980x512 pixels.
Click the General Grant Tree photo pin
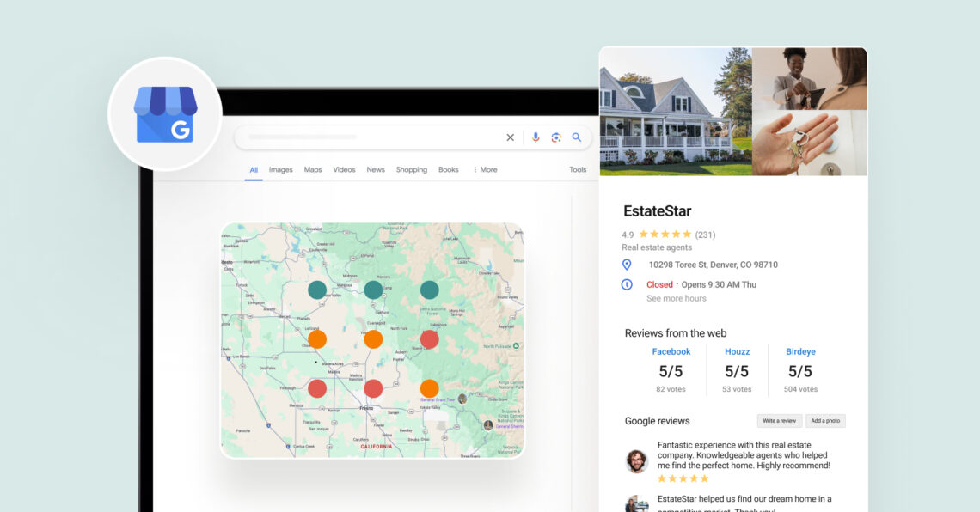pyautogui.click(x=462, y=399)
